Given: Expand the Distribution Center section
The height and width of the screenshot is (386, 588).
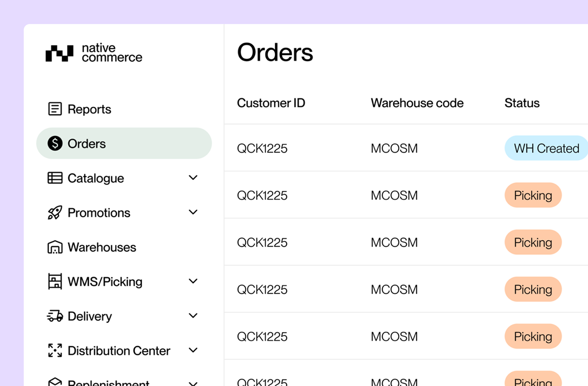Looking at the screenshot, I should point(192,350).
